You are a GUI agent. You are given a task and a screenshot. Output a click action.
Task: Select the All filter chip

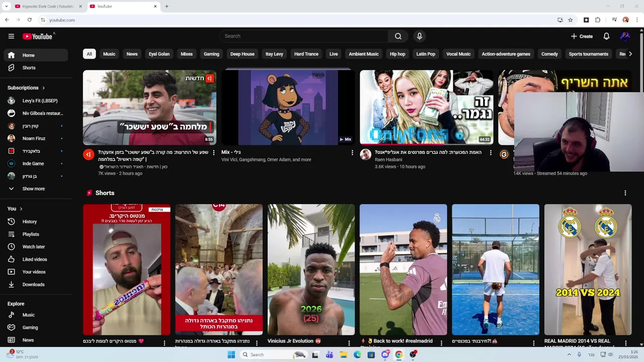coord(89,54)
